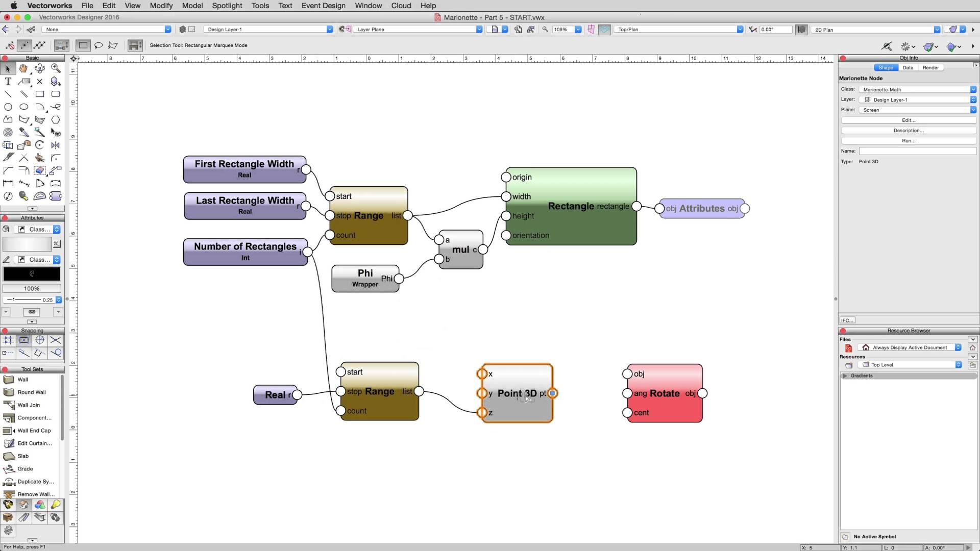The width and height of the screenshot is (980, 551).
Task: Click the Run... button
Action: click(908, 140)
